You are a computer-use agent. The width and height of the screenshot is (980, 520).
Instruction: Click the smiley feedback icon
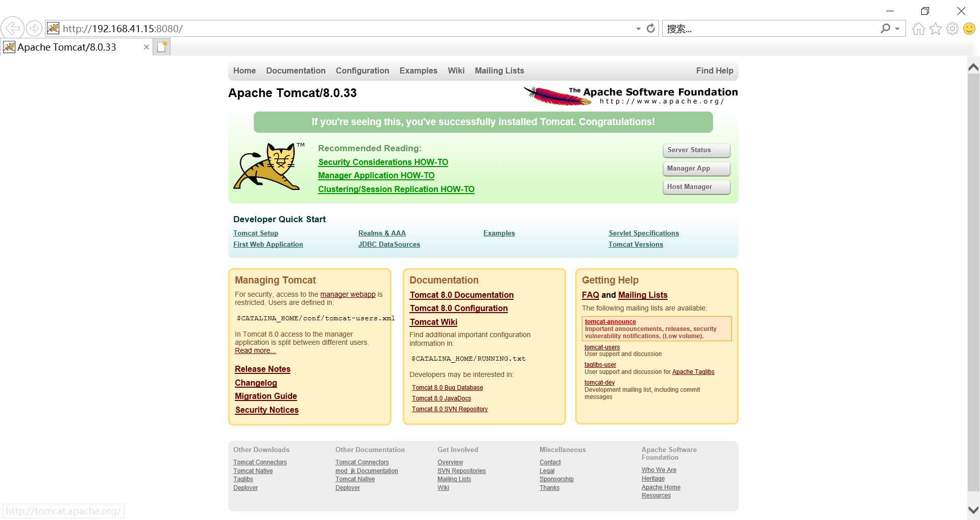click(969, 29)
